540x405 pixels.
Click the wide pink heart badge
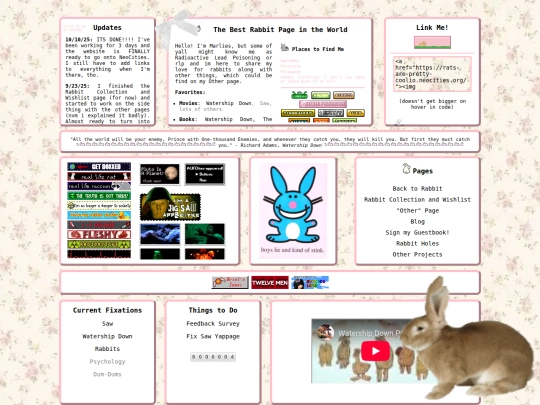click(x=323, y=104)
